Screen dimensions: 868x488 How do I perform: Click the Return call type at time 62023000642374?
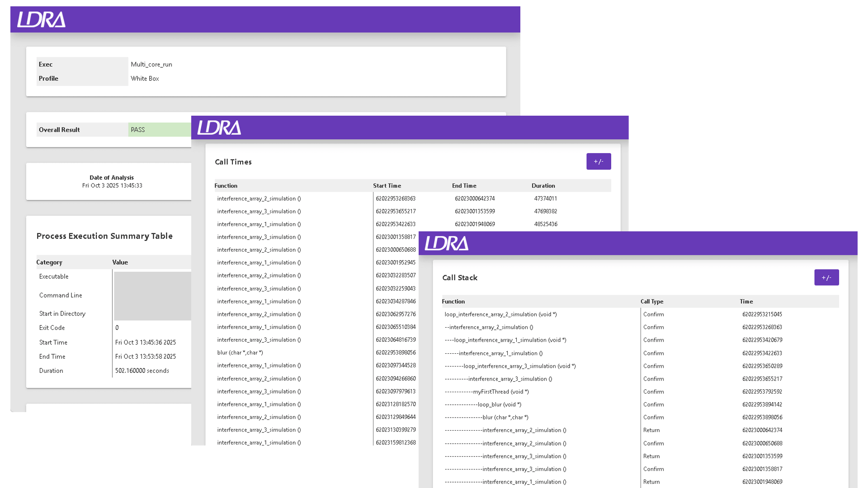pyautogui.click(x=651, y=430)
